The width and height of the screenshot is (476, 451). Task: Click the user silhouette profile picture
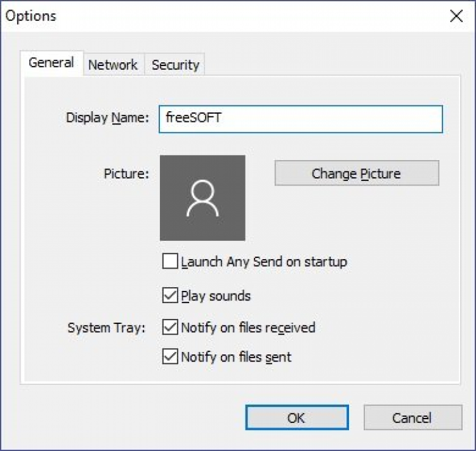pyautogui.click(x=202, y=198)
